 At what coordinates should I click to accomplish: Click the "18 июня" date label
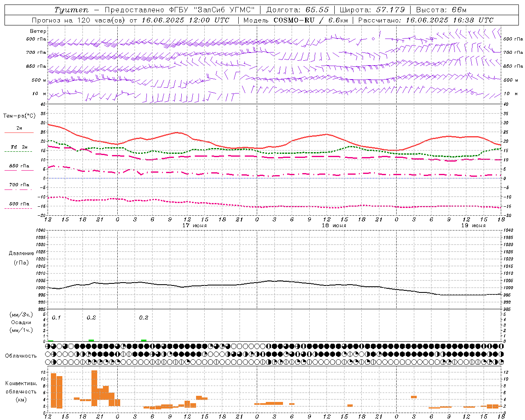coord(334,226)
